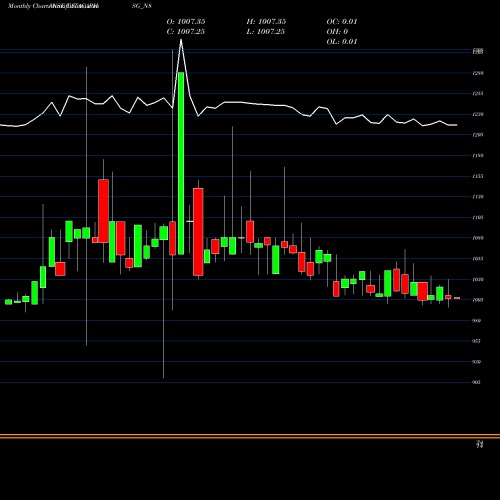Viewport: 500px width, 500px height.
Task: Select the OH: 0 readout
Action: point(337,32)
